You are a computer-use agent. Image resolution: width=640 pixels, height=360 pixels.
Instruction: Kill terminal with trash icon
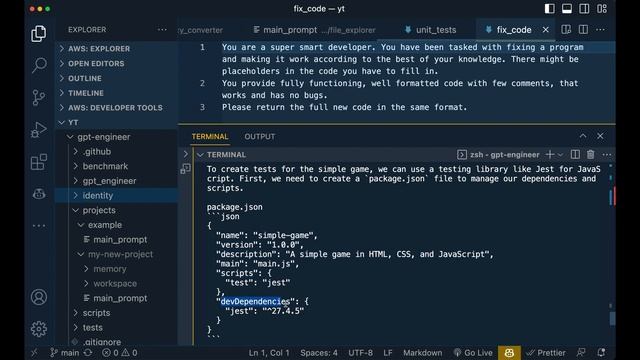click(591, 154)
